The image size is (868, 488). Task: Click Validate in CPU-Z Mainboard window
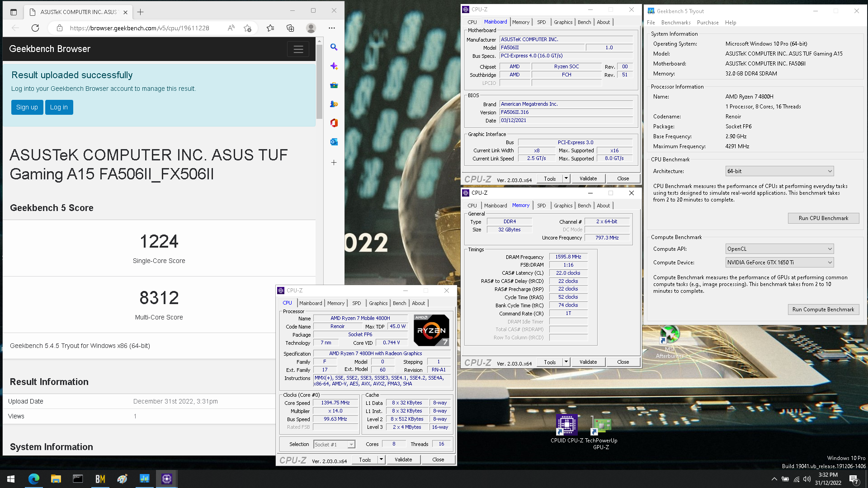(588, 178)
